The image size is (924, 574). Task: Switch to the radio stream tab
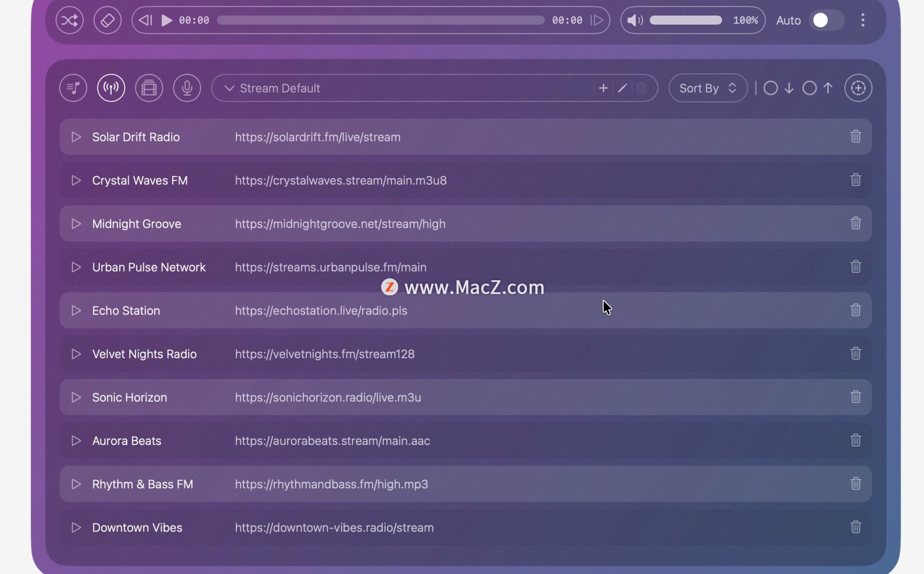[x=111, y=88]
